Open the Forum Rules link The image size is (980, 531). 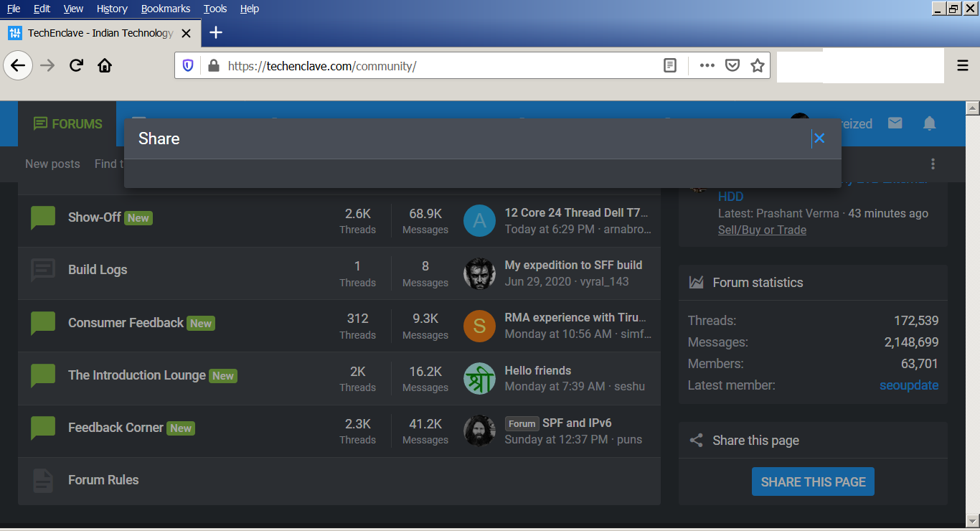point(103,480)
